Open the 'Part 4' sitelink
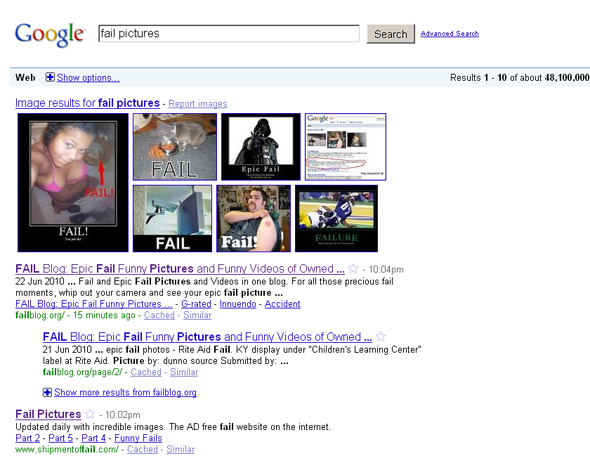This screenshot has height=456, width=590. pyautogui.click(x=94, y=438)
